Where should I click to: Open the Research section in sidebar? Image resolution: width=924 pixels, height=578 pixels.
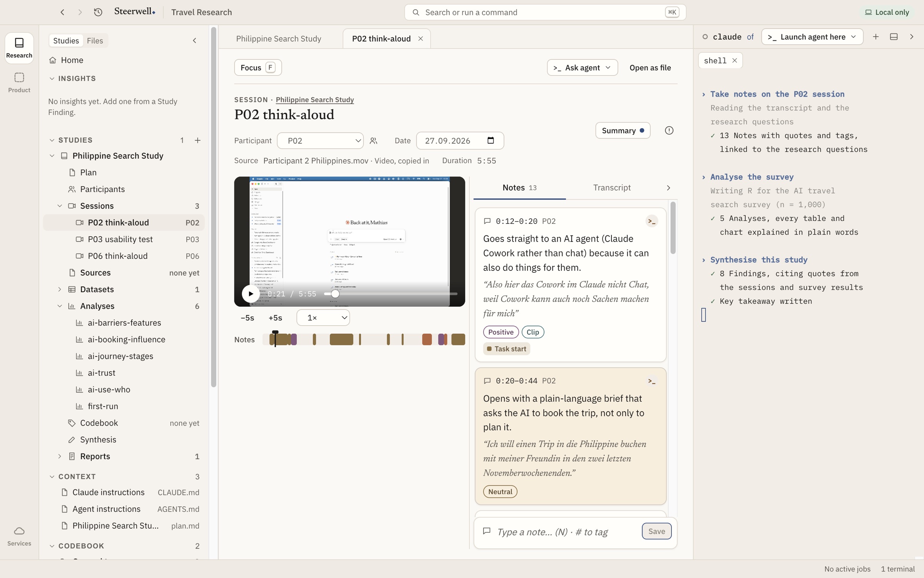point(19,48)
